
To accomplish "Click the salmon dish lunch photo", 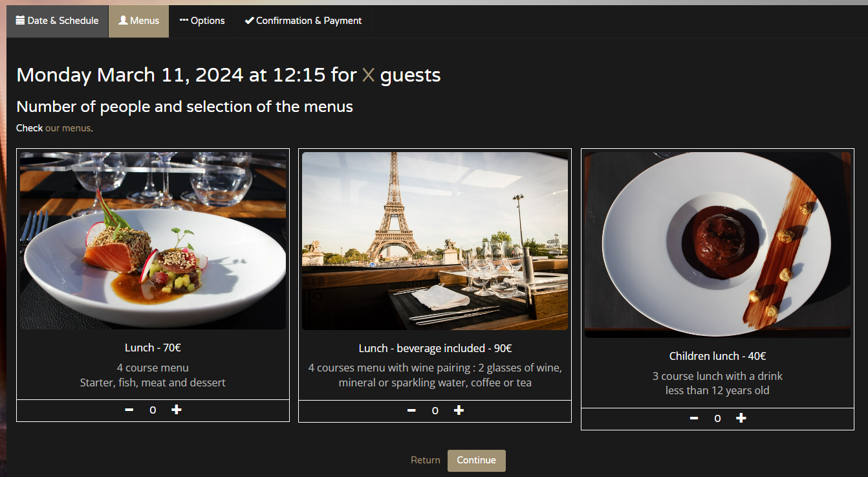I will tap(153, 241).
